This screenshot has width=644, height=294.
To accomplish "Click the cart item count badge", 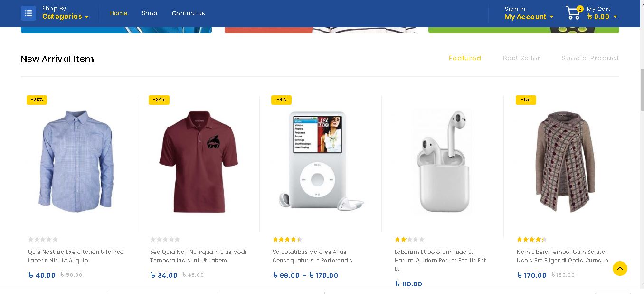I will 580,9.
